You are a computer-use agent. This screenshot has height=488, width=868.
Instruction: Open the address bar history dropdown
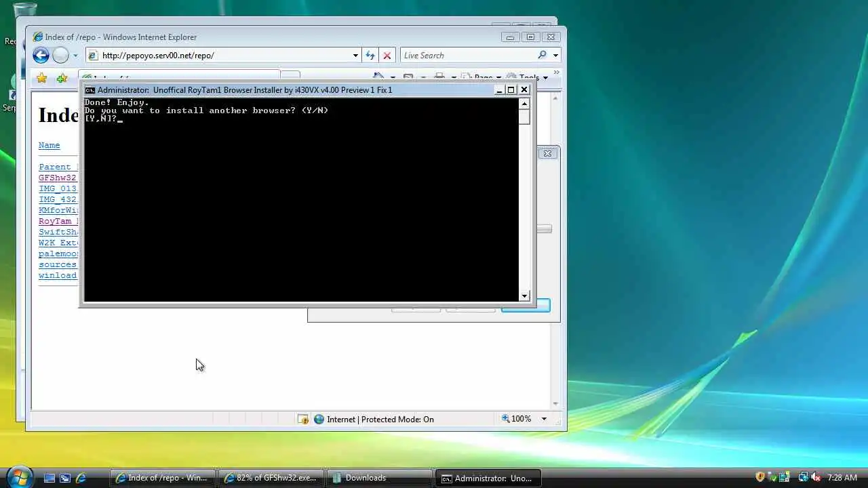[x=355, y=56]
